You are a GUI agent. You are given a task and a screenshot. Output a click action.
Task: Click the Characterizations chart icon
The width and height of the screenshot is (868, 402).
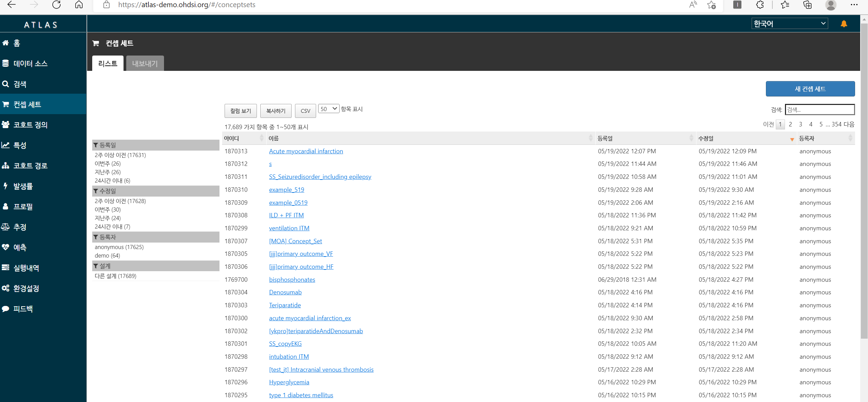(x=5, y=145)
